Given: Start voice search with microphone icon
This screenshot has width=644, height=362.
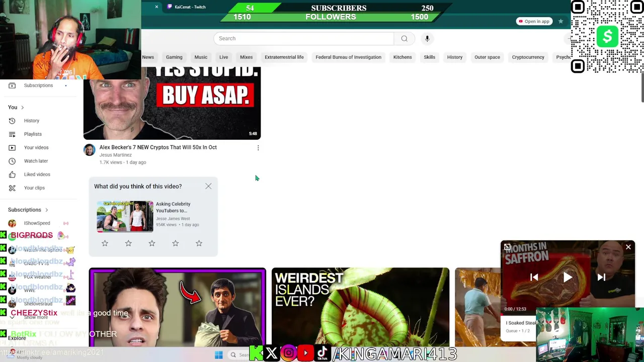Looking at the screenshot, I should coord(427,38).
